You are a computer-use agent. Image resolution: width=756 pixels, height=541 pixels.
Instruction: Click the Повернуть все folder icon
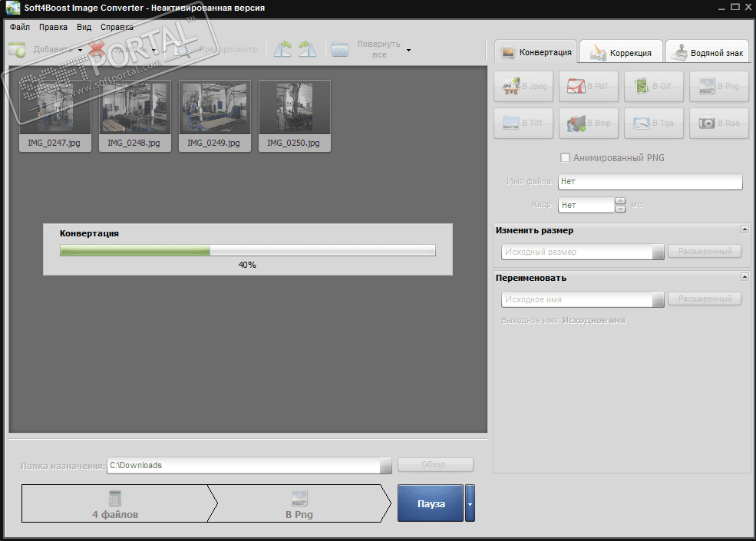coord(340,49)
